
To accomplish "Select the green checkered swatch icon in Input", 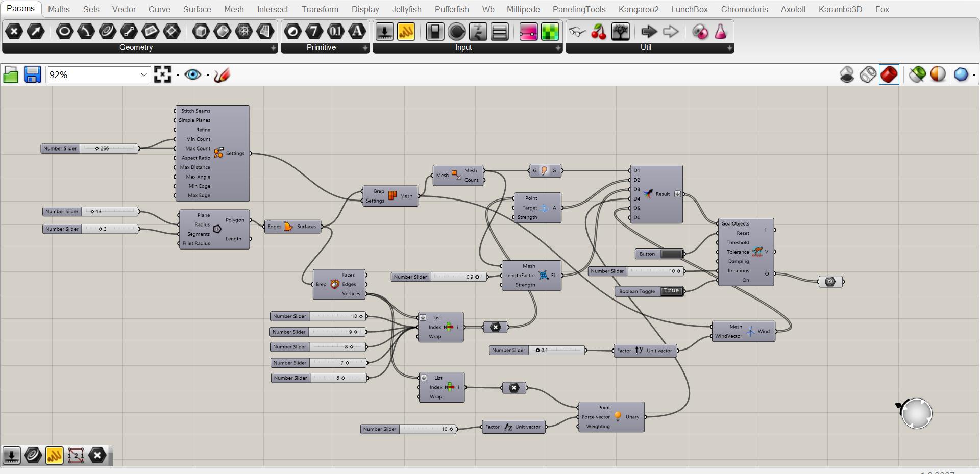I will click(550, 32).
